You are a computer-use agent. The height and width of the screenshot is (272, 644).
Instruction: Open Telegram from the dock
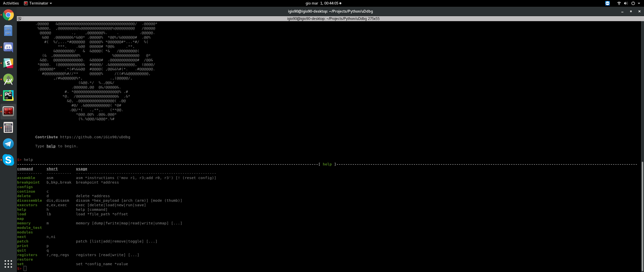pos(8,144)
